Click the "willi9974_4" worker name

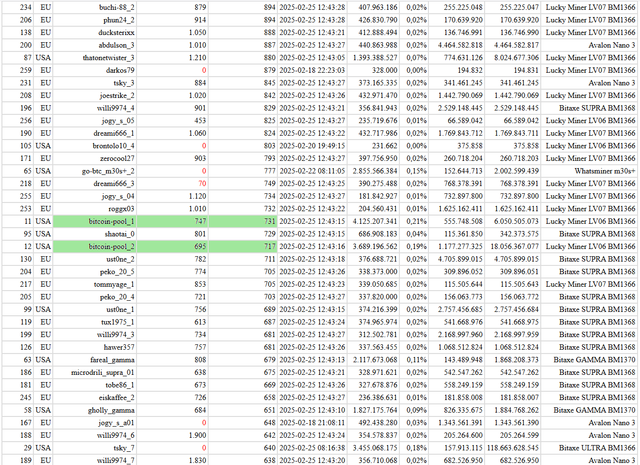[x=116, y=108]
